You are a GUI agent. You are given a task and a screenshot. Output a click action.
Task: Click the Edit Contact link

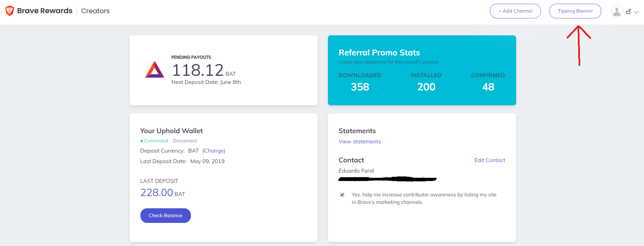[x=490, y=160]
